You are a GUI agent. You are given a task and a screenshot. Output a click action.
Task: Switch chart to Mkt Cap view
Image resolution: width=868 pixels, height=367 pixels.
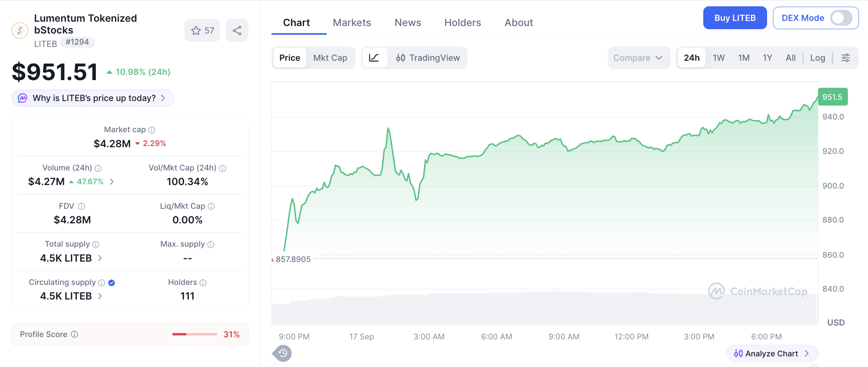(330, 58)
